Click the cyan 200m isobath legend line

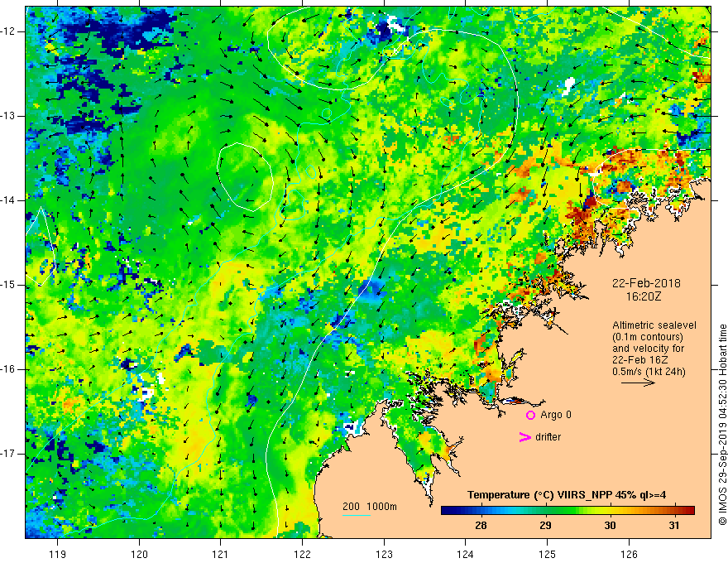[x=356, y=515]
